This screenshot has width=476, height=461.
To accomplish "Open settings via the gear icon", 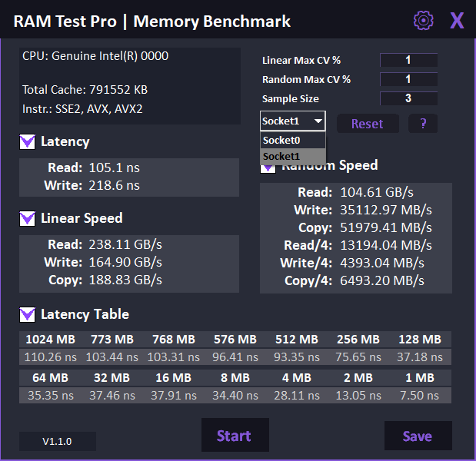I will coord(423,21).
